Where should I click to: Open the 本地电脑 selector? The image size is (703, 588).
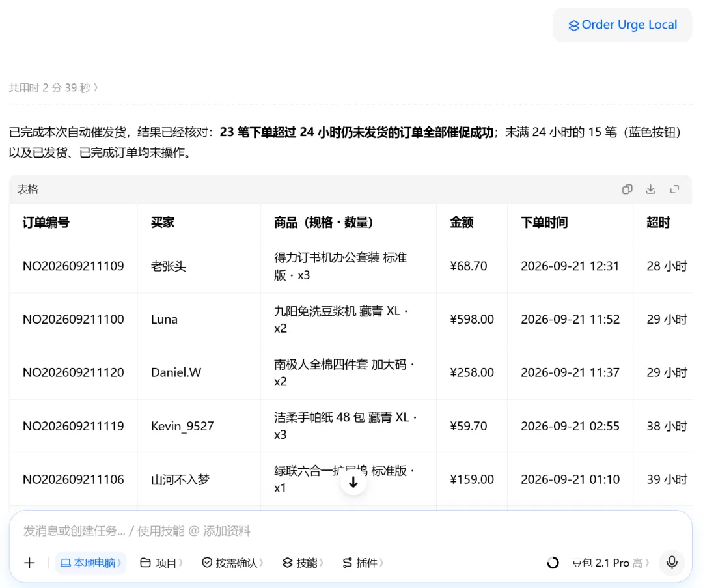(90, 563)
